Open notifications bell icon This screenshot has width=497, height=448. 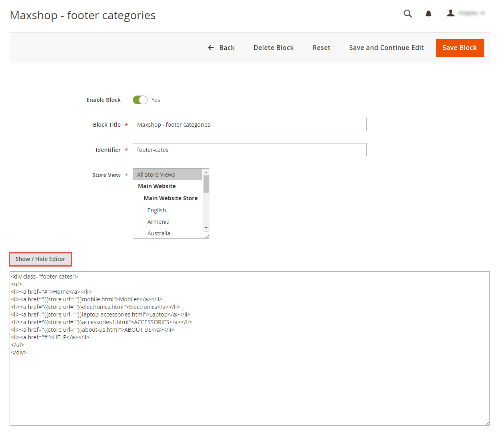tap(428, 14)
